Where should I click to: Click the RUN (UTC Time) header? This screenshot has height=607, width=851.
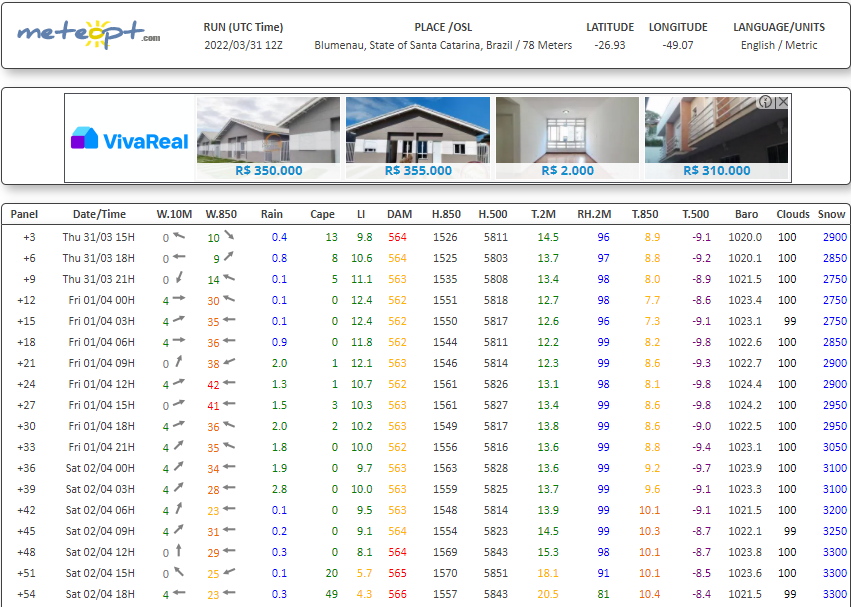(x=243, y=27)
